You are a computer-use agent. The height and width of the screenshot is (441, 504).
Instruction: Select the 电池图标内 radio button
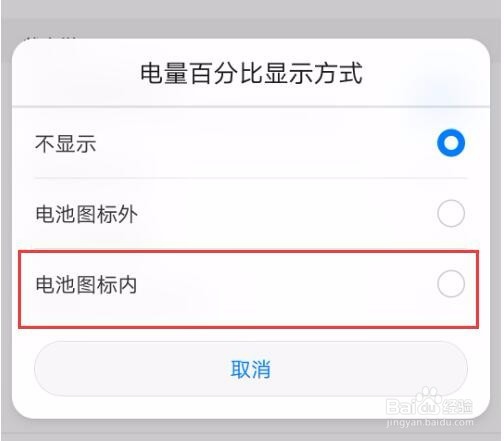[451, 284]
